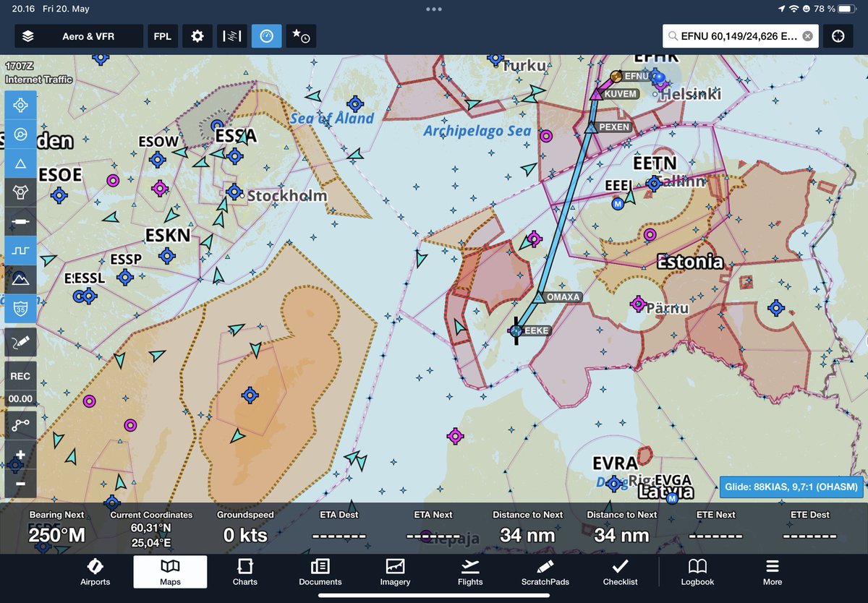Open the ScratchPads tab
This screenshot has width=868, height=603.
545,572
